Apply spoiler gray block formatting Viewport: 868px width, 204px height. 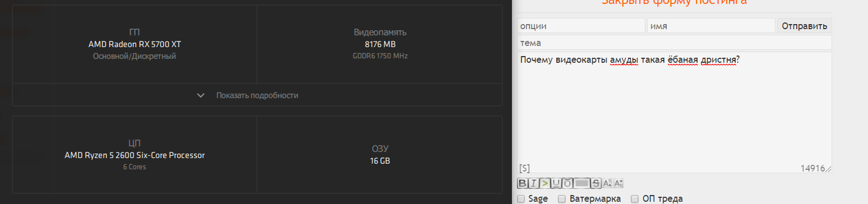(581, 183)
